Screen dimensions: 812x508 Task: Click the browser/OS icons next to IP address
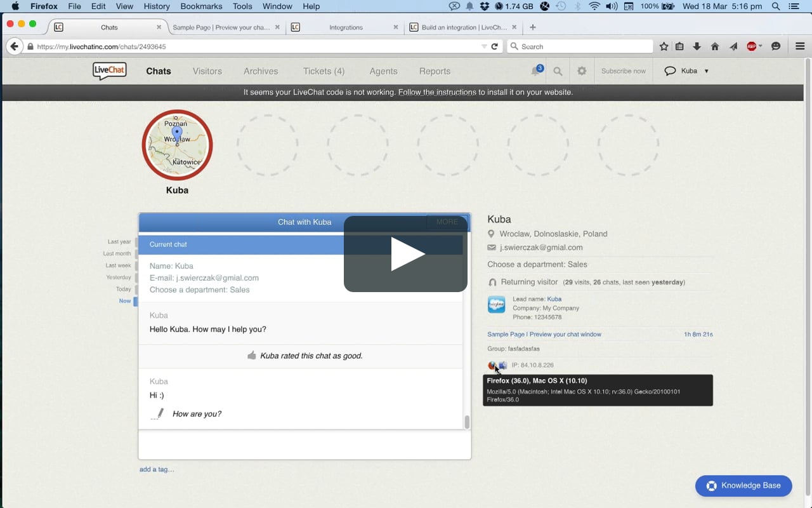pyautogui.click(x=497, y=365)
